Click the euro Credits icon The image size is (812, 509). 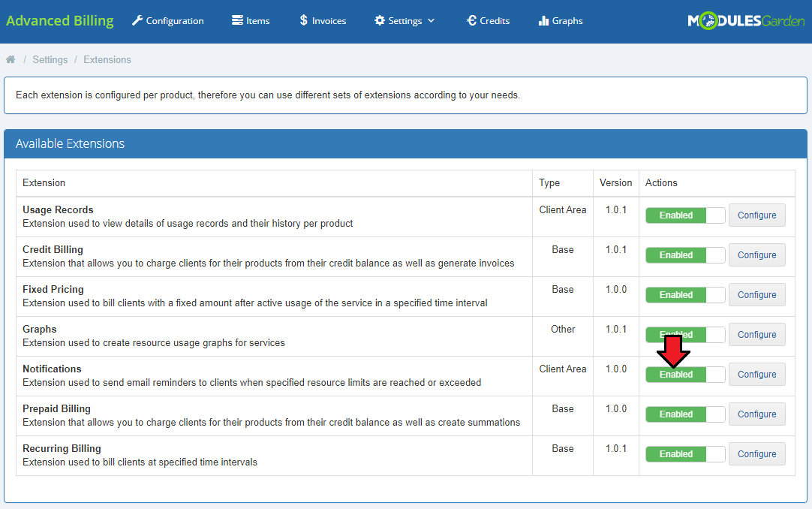tap(471, 21)
